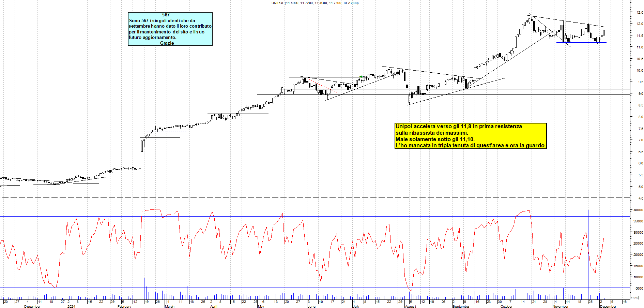The height and width of the screenshot is (308, 644).
Task: Click the June month label
Action: click(x=311, y=306)
